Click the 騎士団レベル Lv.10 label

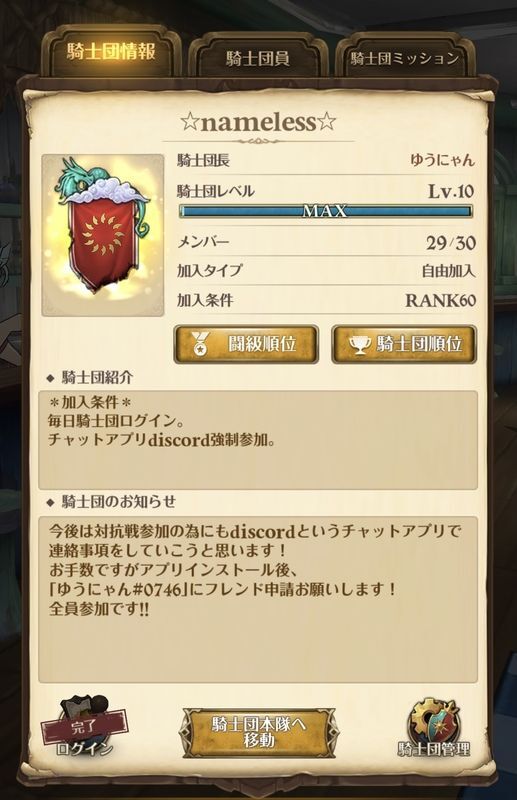pyautogui.click(x=451, y=191)
